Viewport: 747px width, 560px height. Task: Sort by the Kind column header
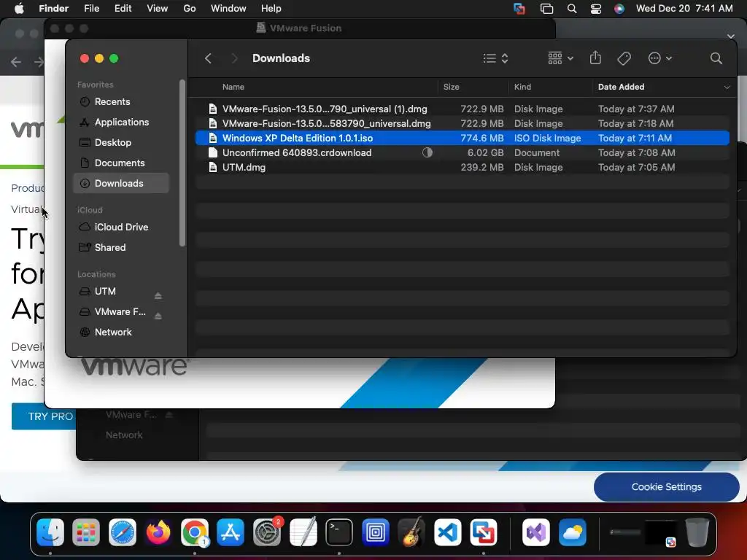pos(522,87)
